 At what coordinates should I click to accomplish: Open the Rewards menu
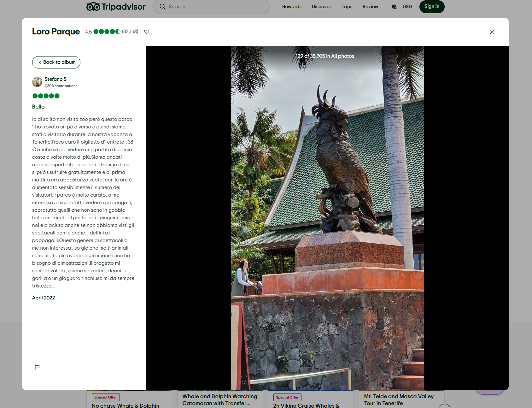point(292,7)
